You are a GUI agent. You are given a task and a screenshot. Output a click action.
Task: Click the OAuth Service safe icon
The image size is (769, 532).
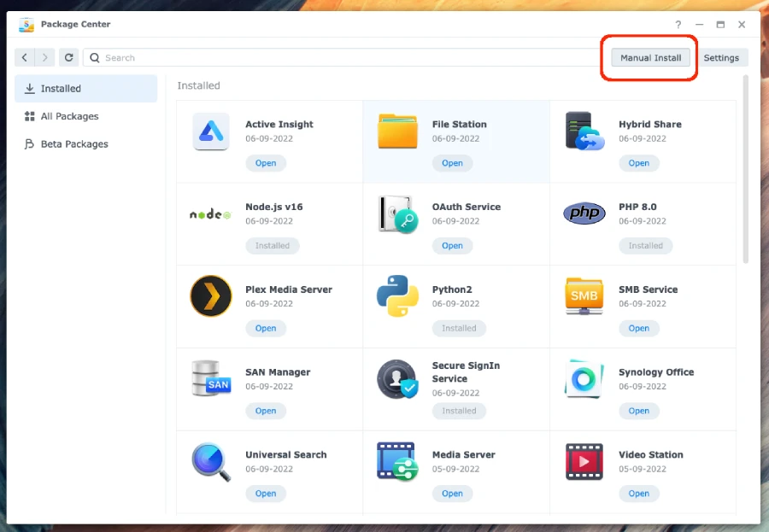tap(397, 214)
